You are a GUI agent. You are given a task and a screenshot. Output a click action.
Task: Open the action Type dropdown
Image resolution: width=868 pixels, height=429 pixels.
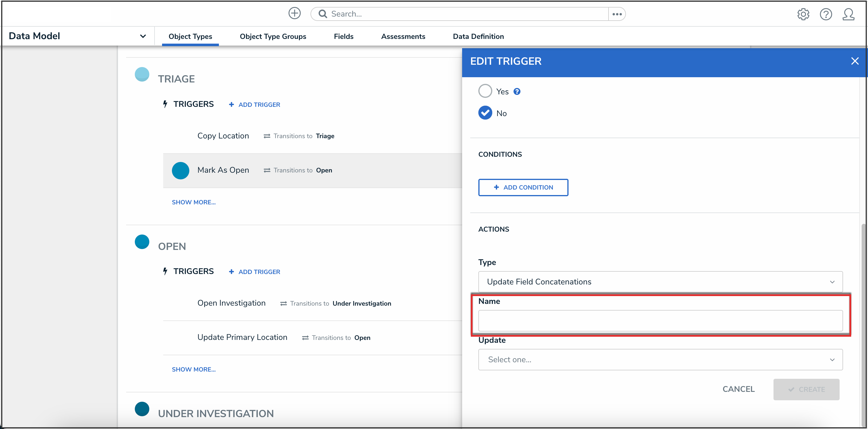click(x=660, y=282)
